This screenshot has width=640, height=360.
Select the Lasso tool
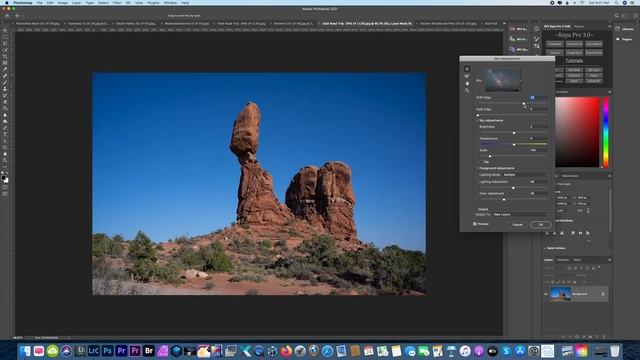point(5,43)
